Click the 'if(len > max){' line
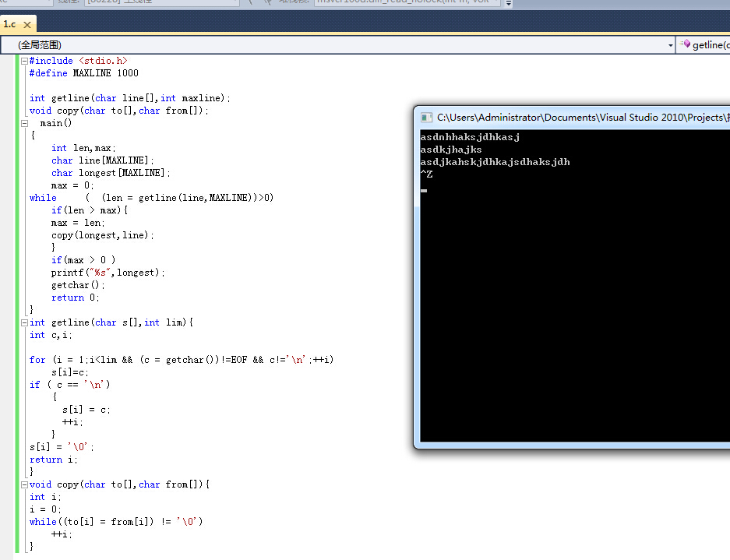 pos(90,210)
